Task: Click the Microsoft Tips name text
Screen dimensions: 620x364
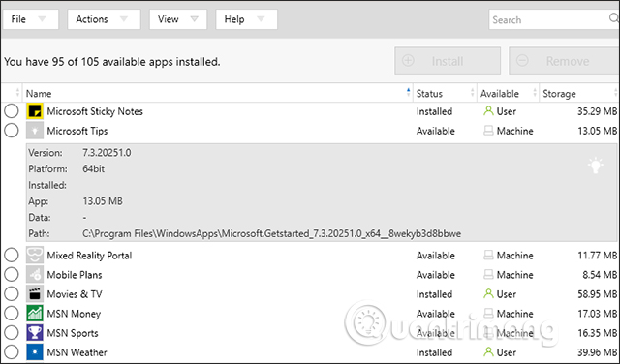Action: click(77, 132)
